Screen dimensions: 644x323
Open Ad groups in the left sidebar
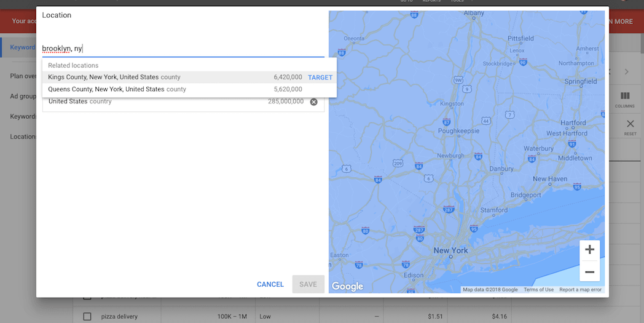click(23, 96)
